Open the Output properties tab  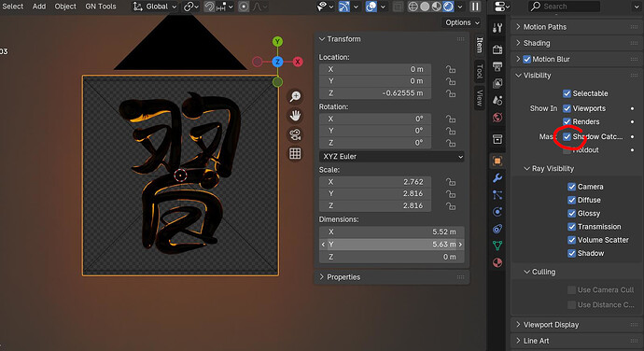497,66
